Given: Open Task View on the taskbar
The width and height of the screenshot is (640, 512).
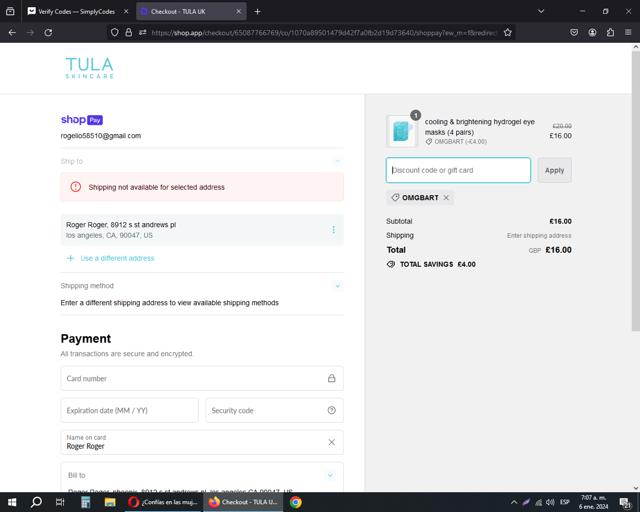Looking at the screenshot, I should pos(60,502).
